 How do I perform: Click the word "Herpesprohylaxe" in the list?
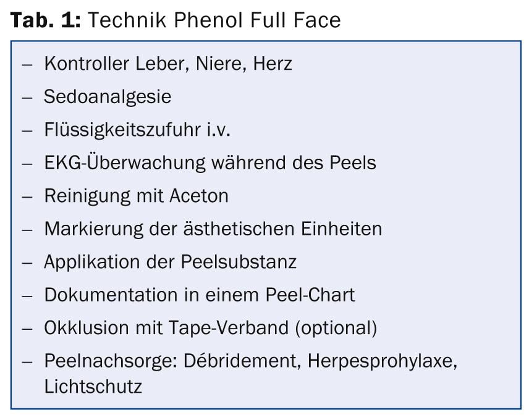point(380,361)
